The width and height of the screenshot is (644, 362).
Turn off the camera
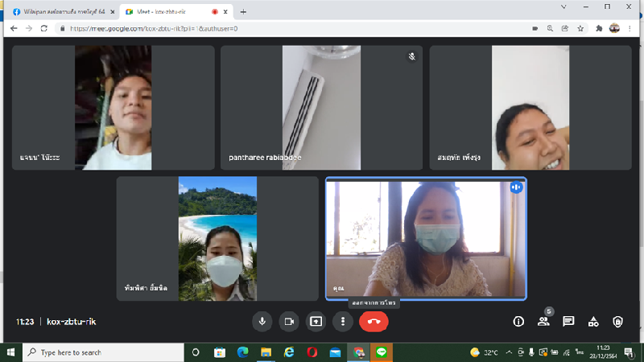click(x=288, y=321)
